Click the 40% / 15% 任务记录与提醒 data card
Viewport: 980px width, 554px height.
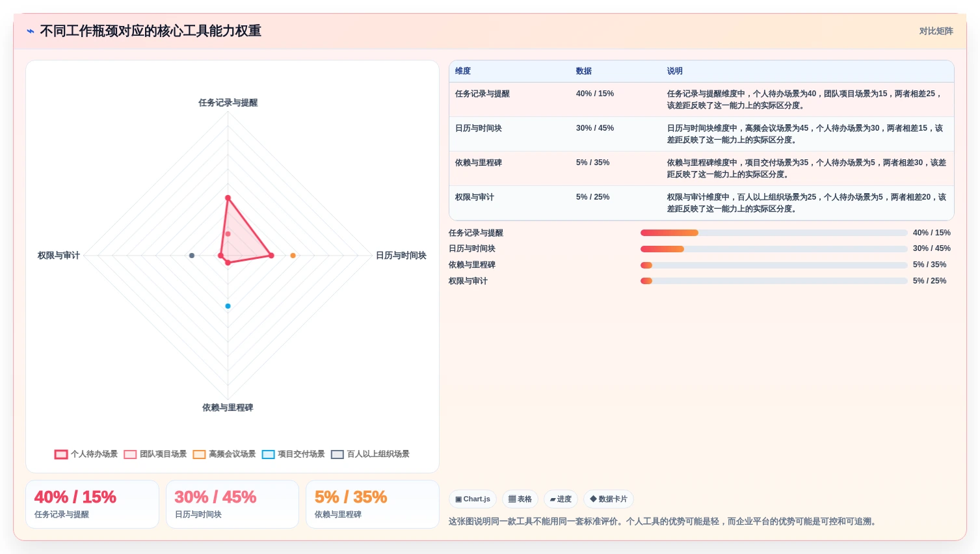point(92,505)
